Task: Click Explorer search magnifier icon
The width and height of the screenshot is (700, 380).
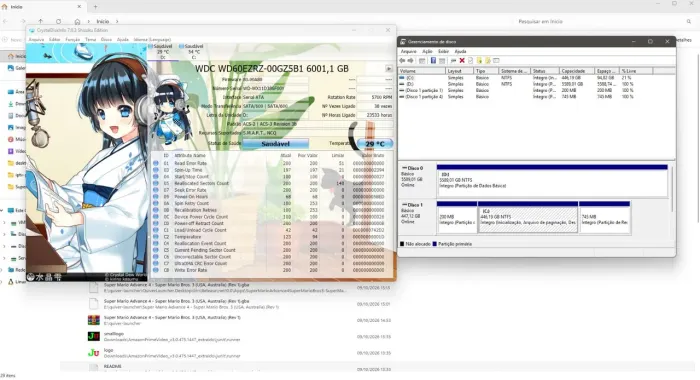Action: tap(689, 21)
